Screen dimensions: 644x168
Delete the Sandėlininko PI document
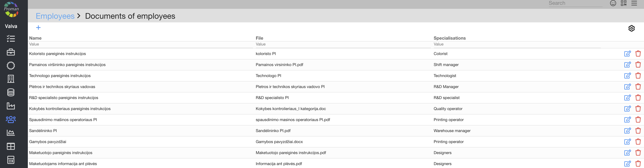pyautogui.click(x=638, y=131)
